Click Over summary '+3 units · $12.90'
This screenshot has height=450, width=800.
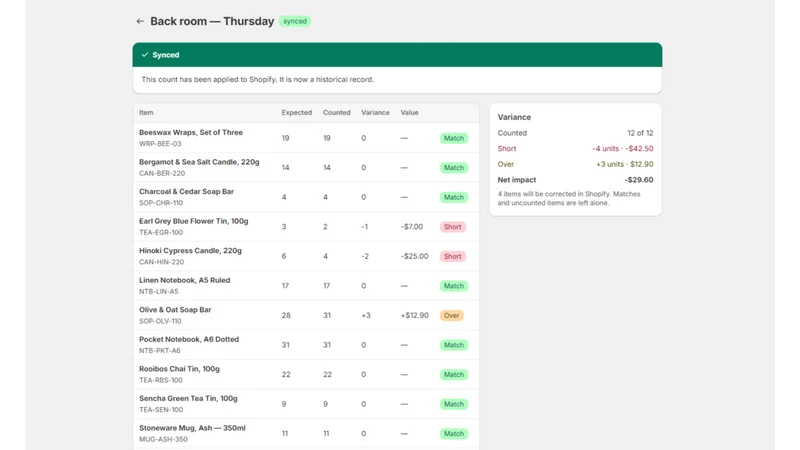[x=624, y=164]
